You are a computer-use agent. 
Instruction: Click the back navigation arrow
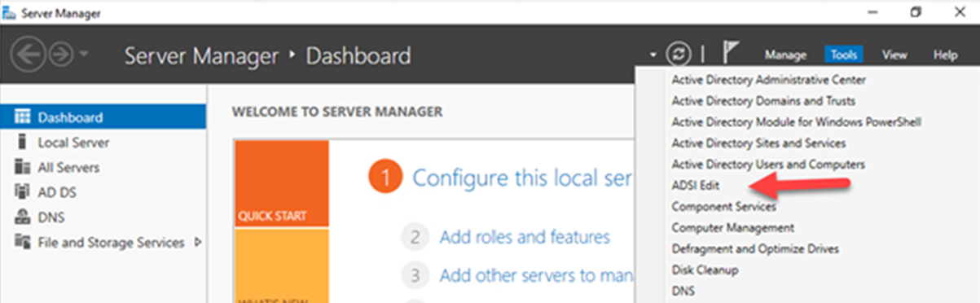click(x=28, y=55)
